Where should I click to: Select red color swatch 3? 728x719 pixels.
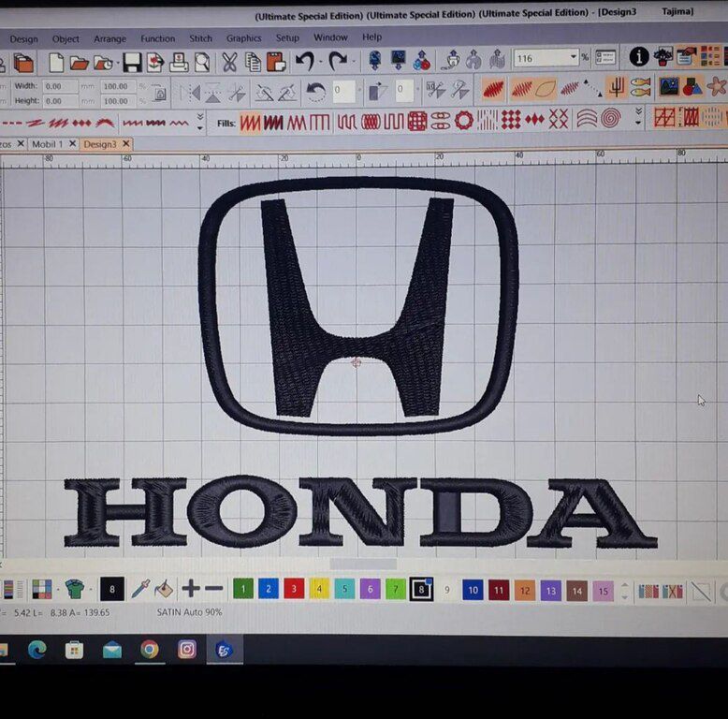click(294, 589)
